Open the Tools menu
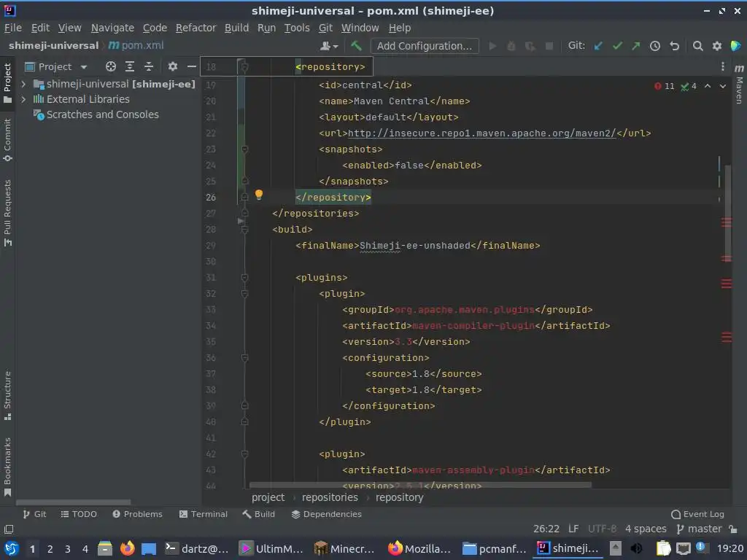This screenshot has width=747, height=560. (297, 28)
